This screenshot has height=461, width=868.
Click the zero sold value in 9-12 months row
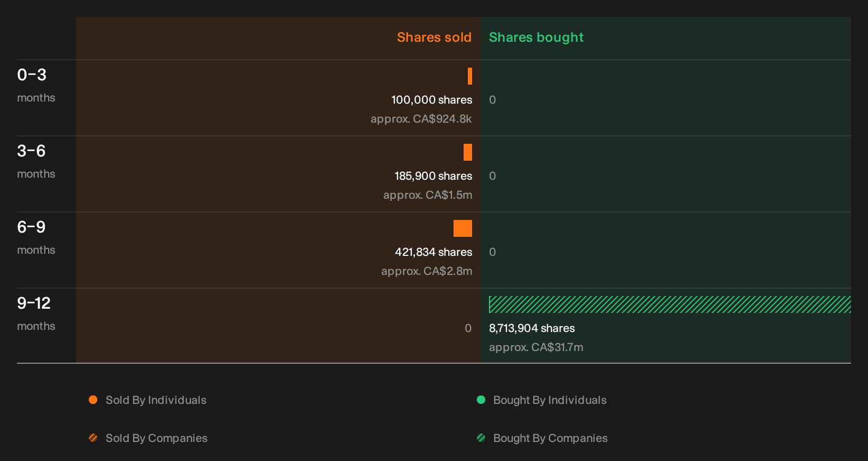pyautogui.click(x=468, y=328)
